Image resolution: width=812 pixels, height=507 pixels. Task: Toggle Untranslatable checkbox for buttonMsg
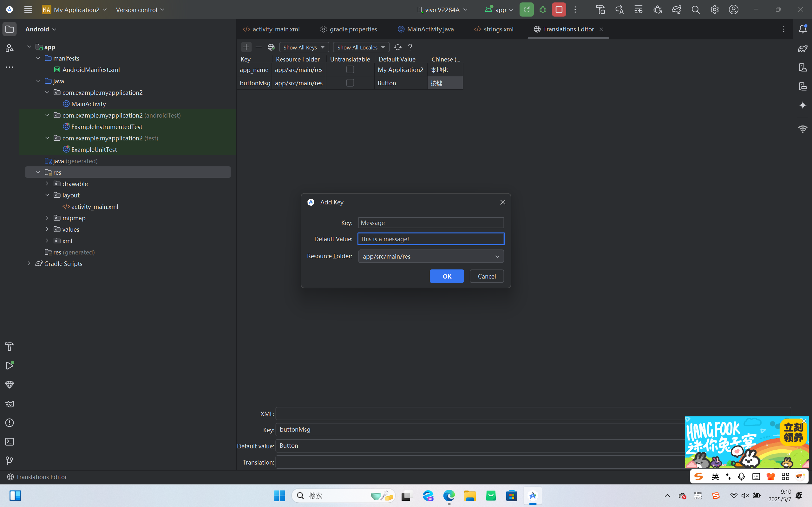pos(350,83)
